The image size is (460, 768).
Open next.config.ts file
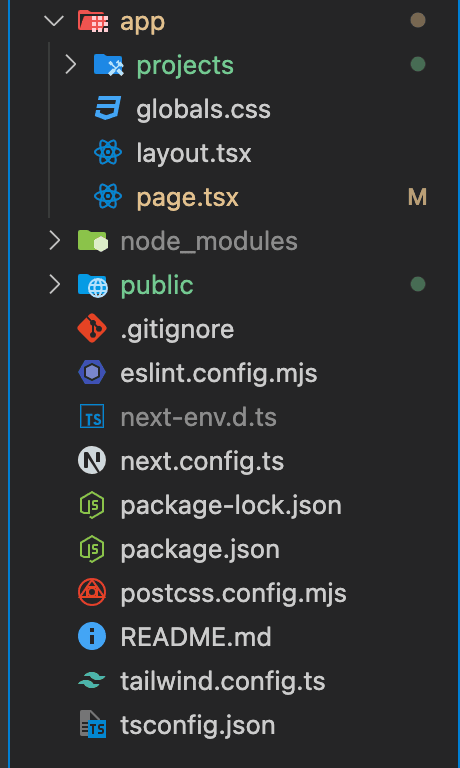click(x=202, y=462)
